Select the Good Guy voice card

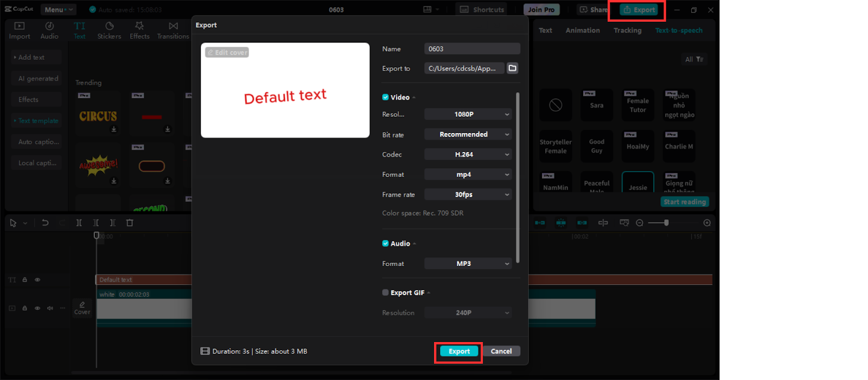[x=597, y=146]
